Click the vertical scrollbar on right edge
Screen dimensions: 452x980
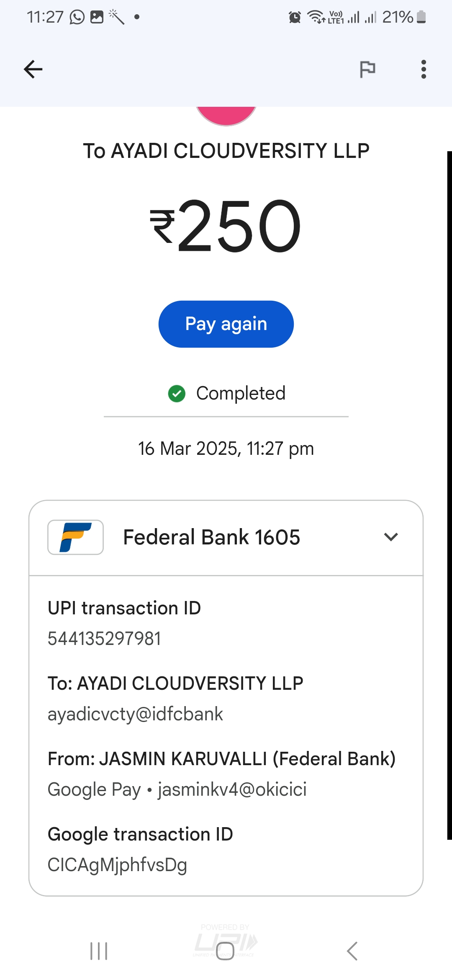[x=449, y=494]
